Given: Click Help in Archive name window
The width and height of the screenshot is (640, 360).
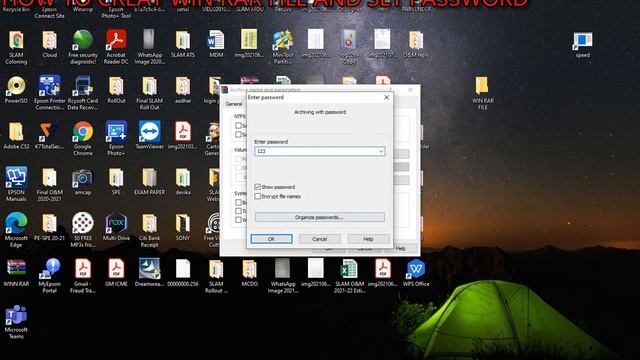Looking at the screenshot, I should pyautogui.click(x=400, y=248).
